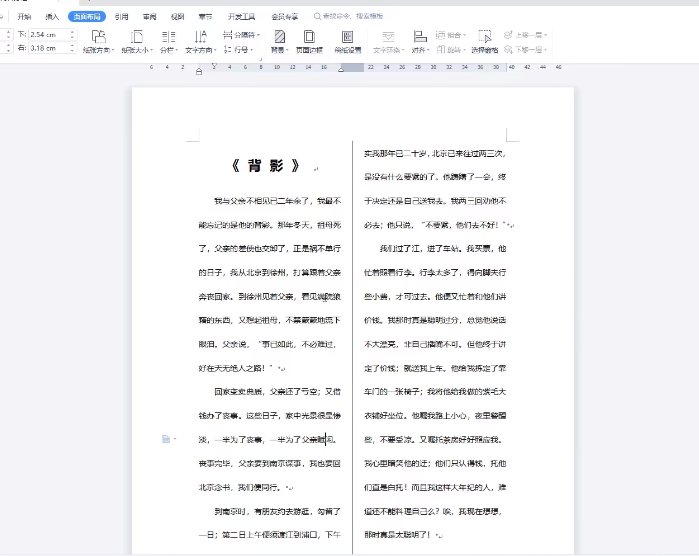Click the hanging indent marker on the ruler
The height and width of the screenshot is (556, 699).
[199, 71]
